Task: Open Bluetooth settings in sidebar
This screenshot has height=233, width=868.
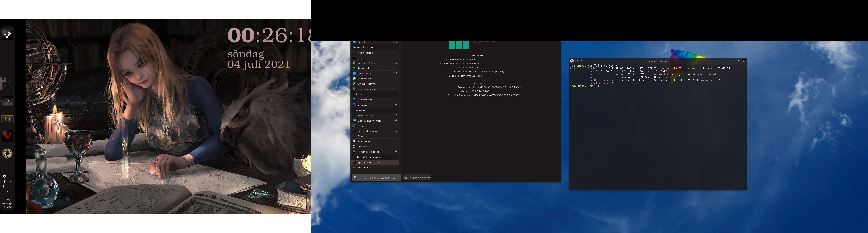Action: 375,136
